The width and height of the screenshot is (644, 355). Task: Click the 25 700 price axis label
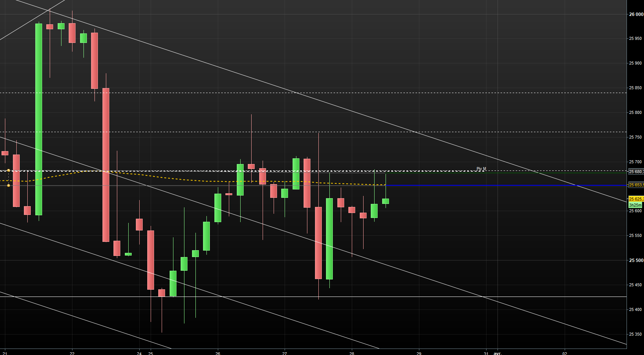click(636, 162)
